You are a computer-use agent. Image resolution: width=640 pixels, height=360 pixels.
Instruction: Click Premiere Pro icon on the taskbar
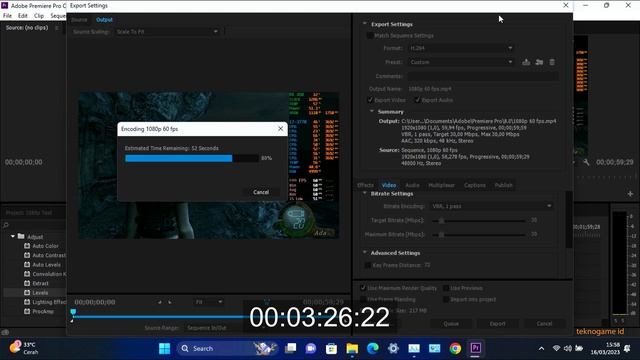point(476,348)
